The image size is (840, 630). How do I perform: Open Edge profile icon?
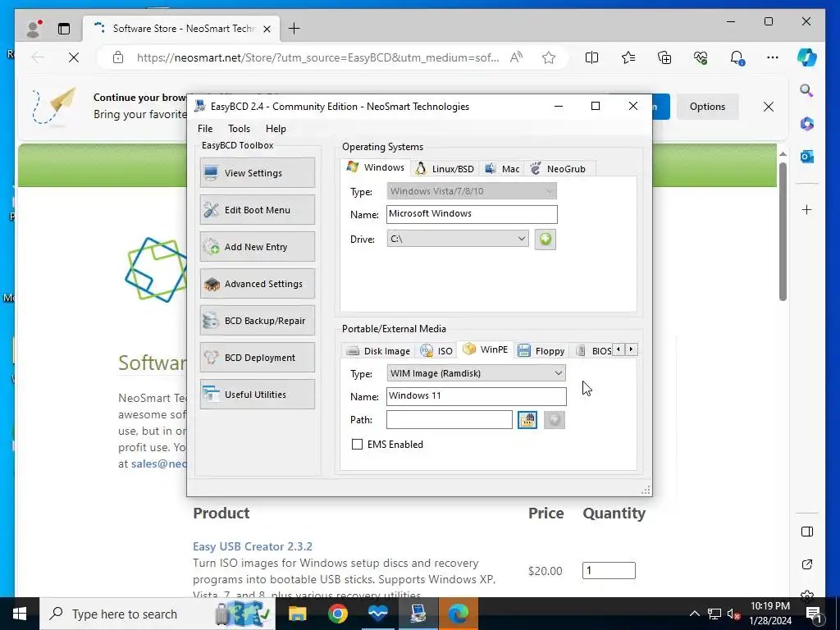(34, 29)
